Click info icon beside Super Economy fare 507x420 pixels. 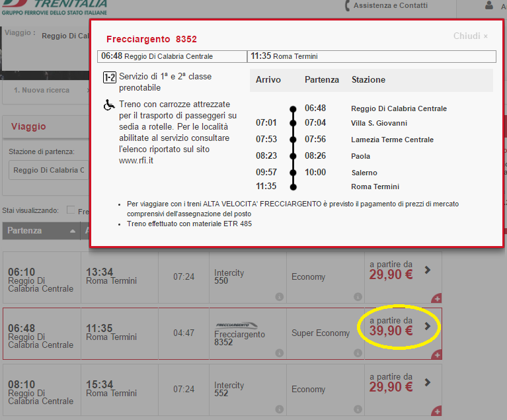pos(358,353)
